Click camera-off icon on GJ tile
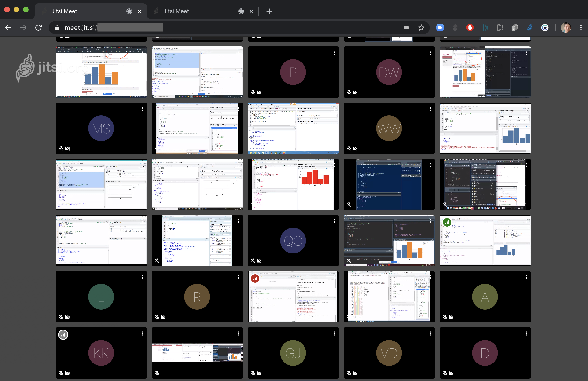This screenshot has width=588, height=381. click(x=259, y=373)
